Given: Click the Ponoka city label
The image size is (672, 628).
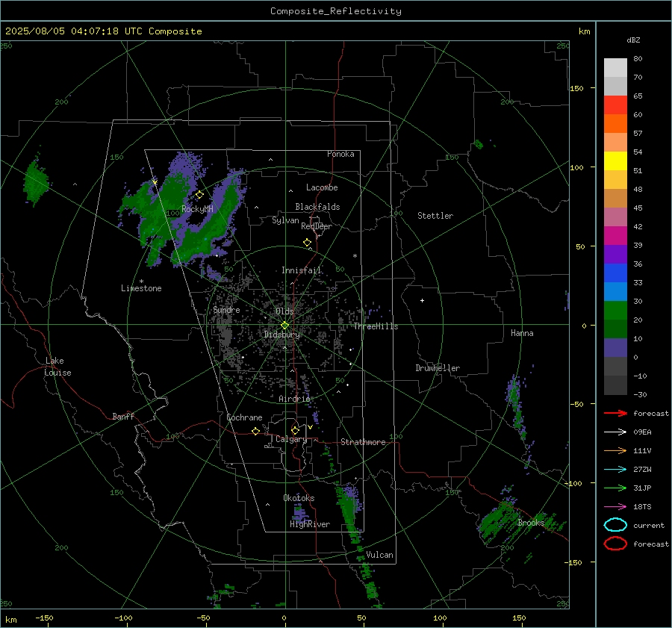Looking at the screenshot, I should point(340,154).
